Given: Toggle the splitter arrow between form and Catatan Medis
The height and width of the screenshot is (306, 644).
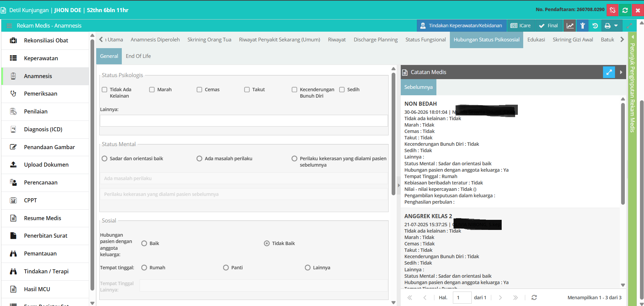Looking at the screenshot, I should coord(399,185).
